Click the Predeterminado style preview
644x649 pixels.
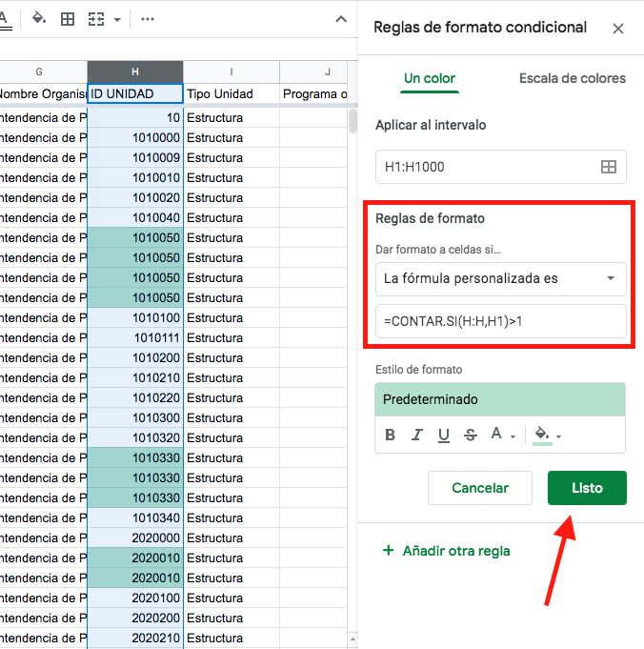click(500, 399)
